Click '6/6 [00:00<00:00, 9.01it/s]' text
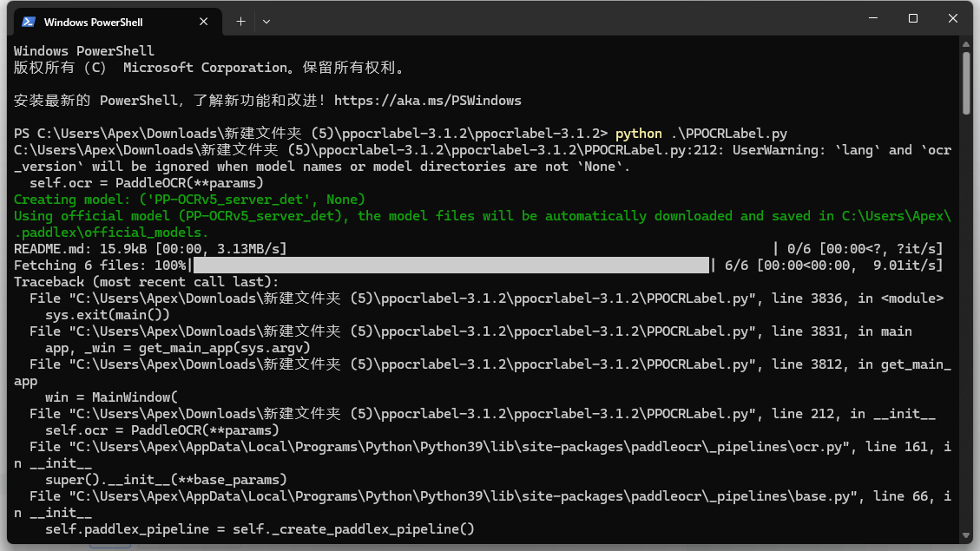Screen dimensions: 980x551 click(834, 266)
